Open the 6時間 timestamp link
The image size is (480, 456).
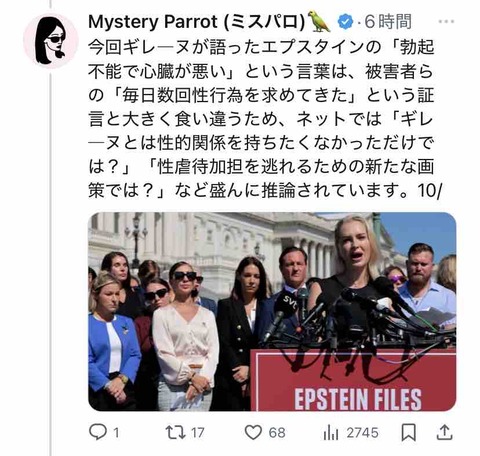[388, 22]
